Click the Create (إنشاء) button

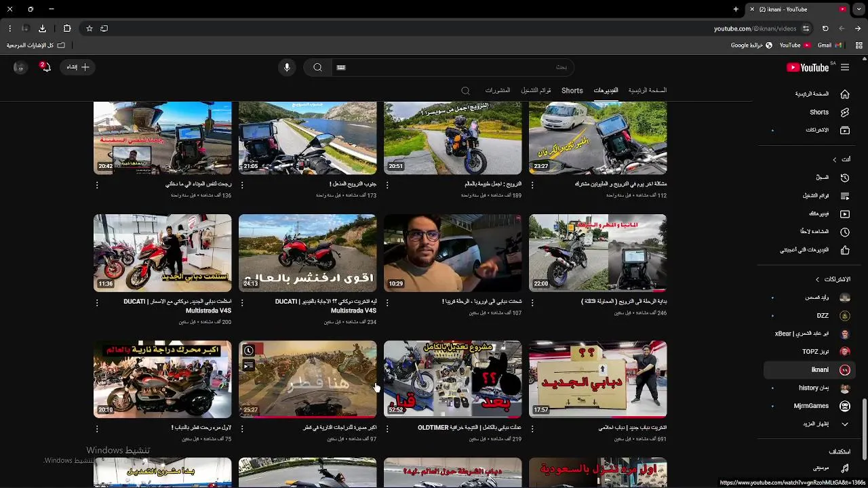pyautogui.click(x=78, y=67)
